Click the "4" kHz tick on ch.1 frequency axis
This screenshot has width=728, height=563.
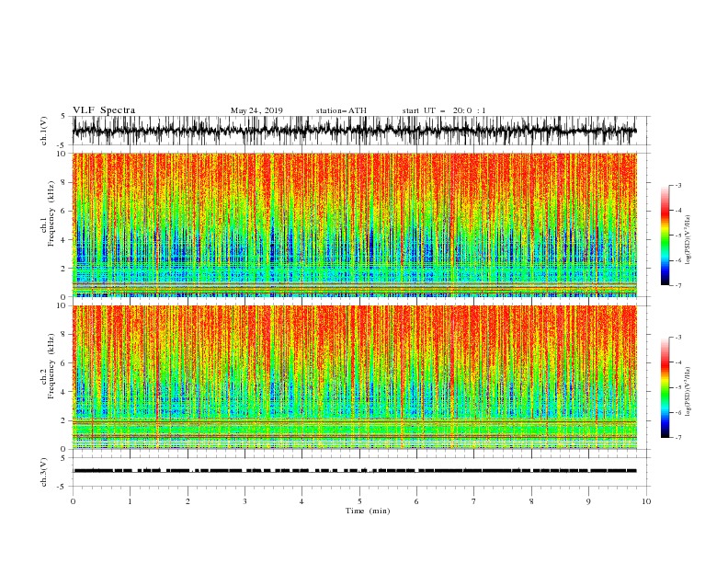click(x=64, y=240)
